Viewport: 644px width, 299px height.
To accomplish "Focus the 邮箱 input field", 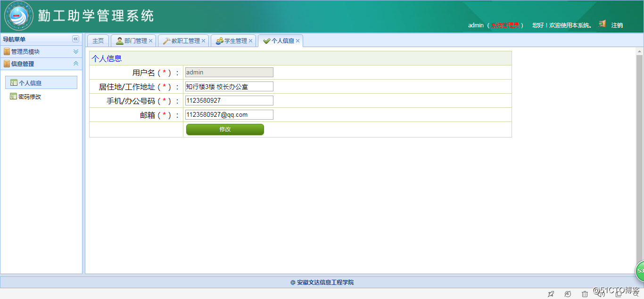I will pyautogui.click(x=229, y=115).
